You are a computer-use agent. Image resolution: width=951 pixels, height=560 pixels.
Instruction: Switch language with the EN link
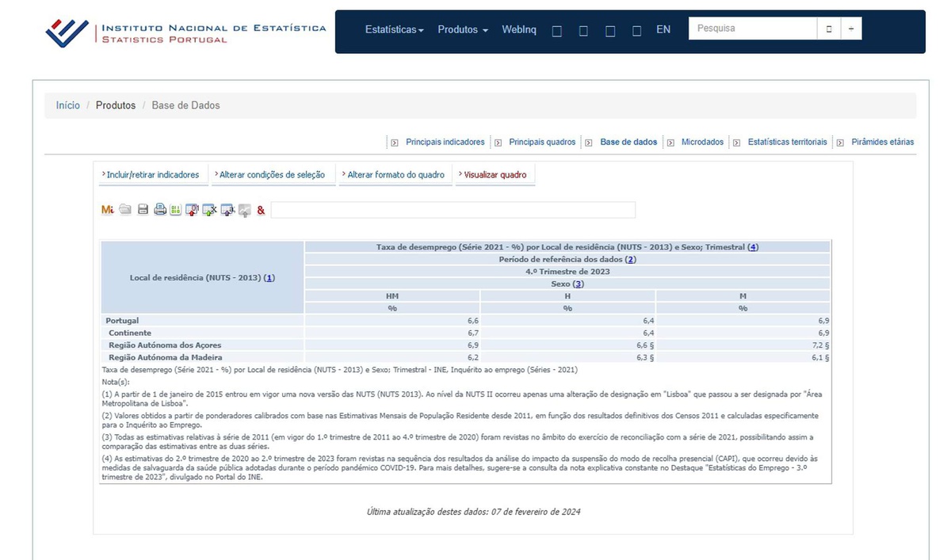point(663,29)
